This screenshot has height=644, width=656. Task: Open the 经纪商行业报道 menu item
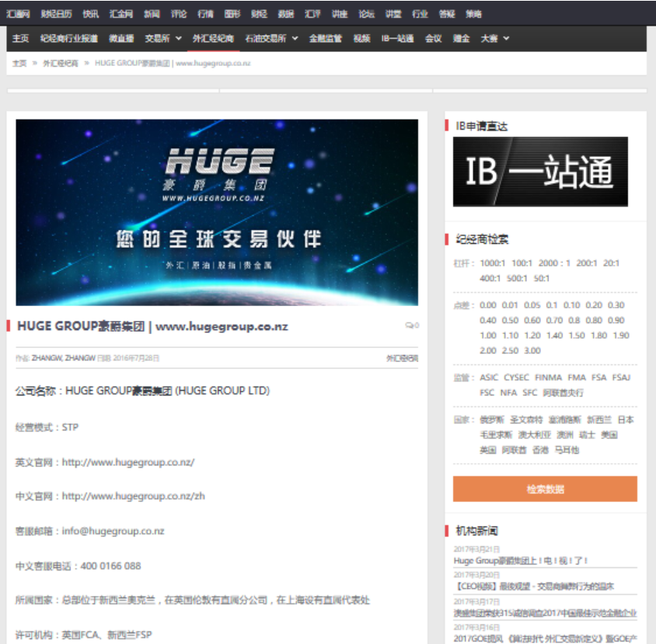69,39
